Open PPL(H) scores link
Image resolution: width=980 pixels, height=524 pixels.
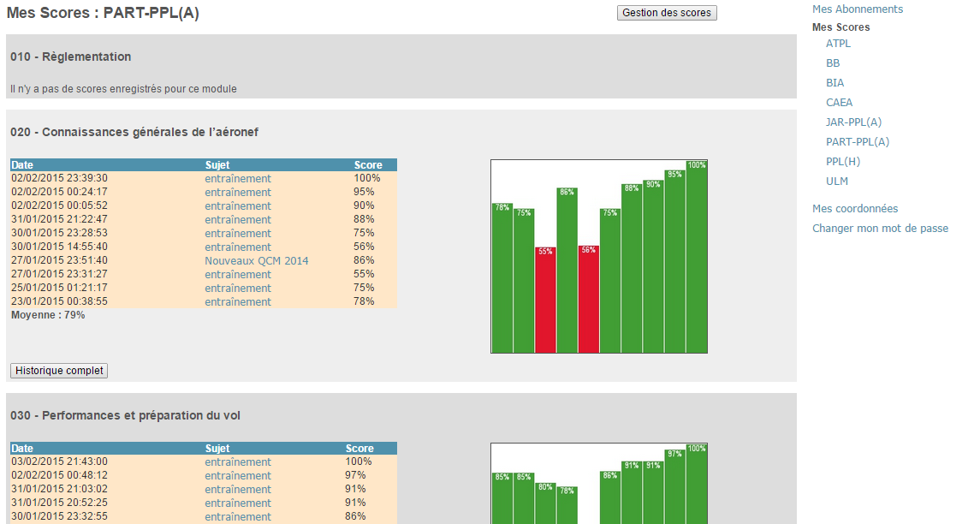pos(842,162)
